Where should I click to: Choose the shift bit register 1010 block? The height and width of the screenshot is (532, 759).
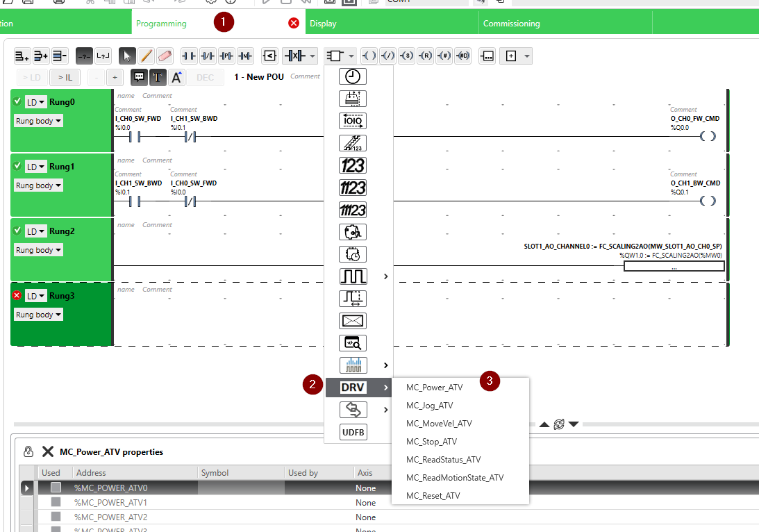pos(352,121)
